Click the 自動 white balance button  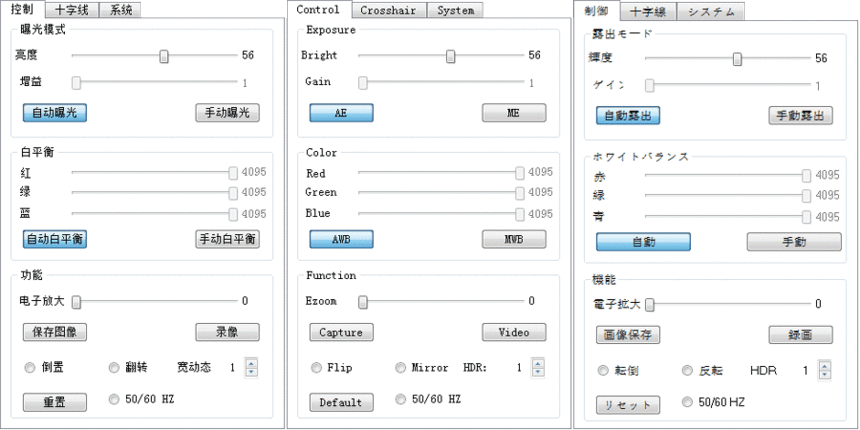643,242
